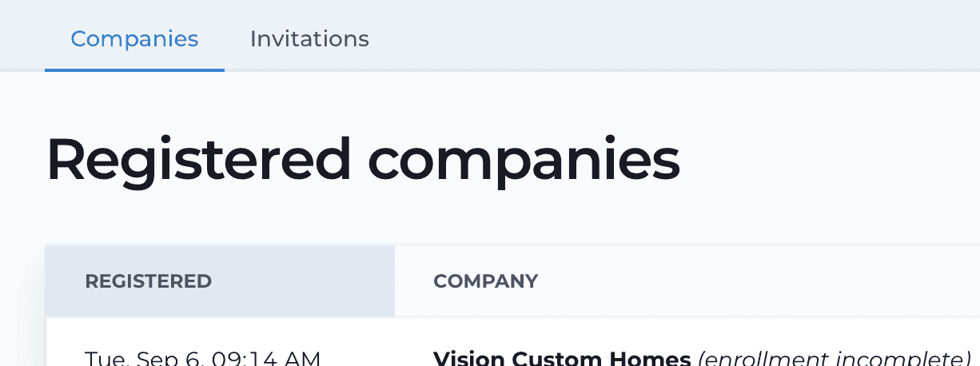Open the Vision Custom Homes company

click(561, 357)
